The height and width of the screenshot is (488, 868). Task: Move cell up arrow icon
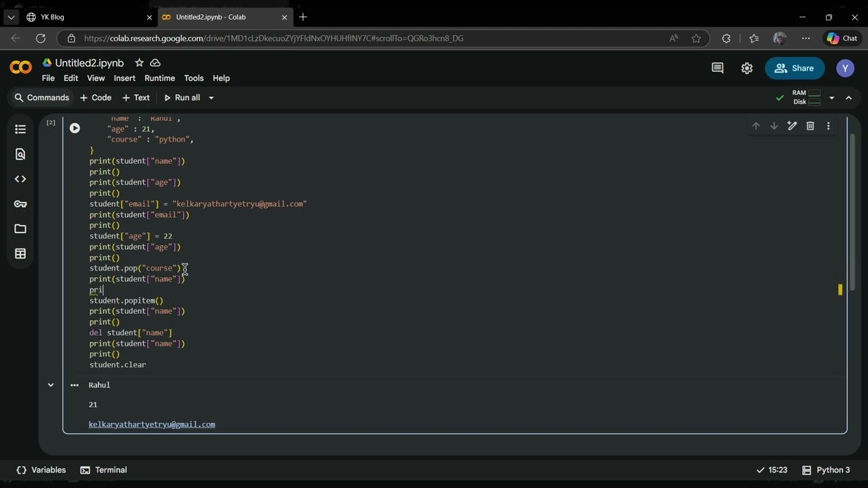point(755,126)
